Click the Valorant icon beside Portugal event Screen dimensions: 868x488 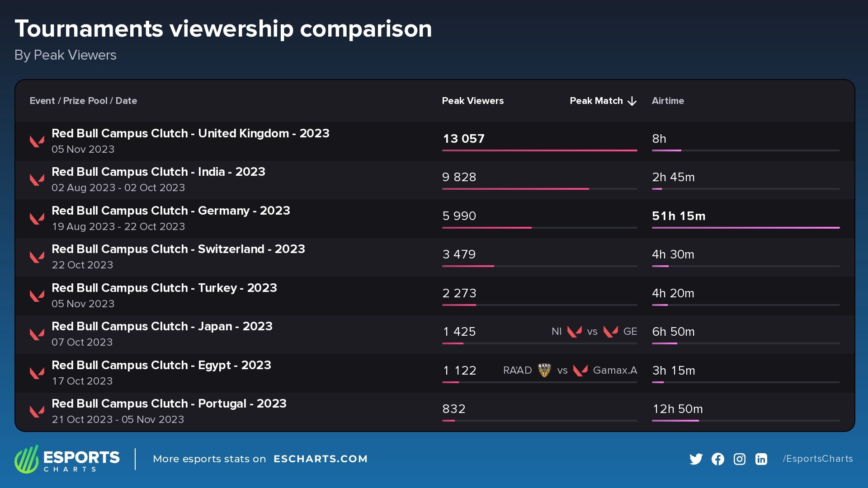tap(37, 412)
